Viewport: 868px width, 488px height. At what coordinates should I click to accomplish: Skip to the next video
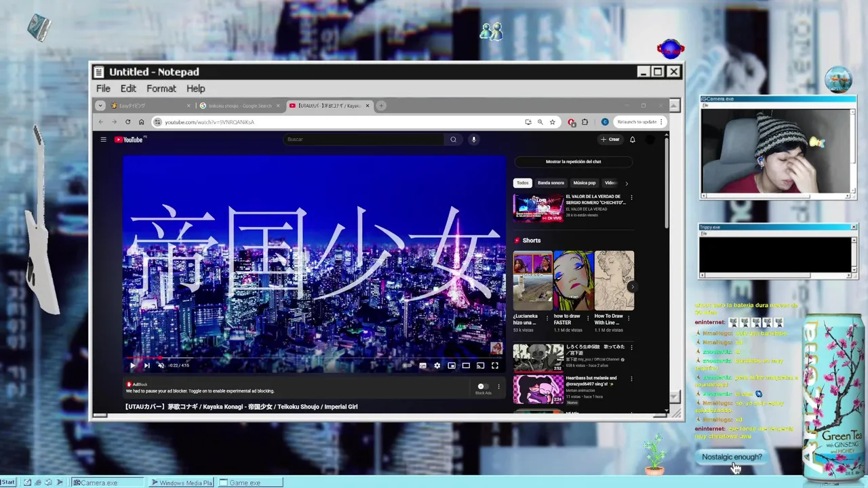click(146, 365)
